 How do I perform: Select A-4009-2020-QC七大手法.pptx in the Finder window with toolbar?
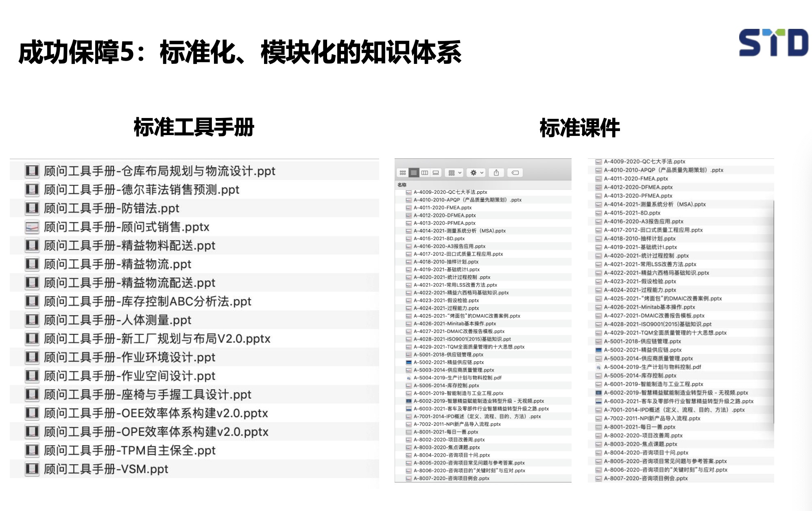click(x=450, y=192)
